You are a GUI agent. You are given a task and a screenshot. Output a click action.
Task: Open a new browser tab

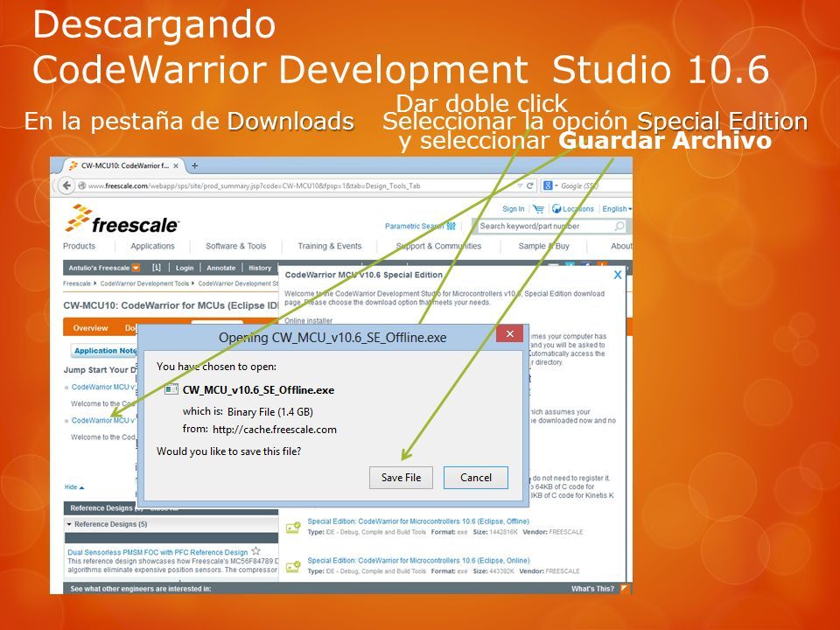point(194,165)
